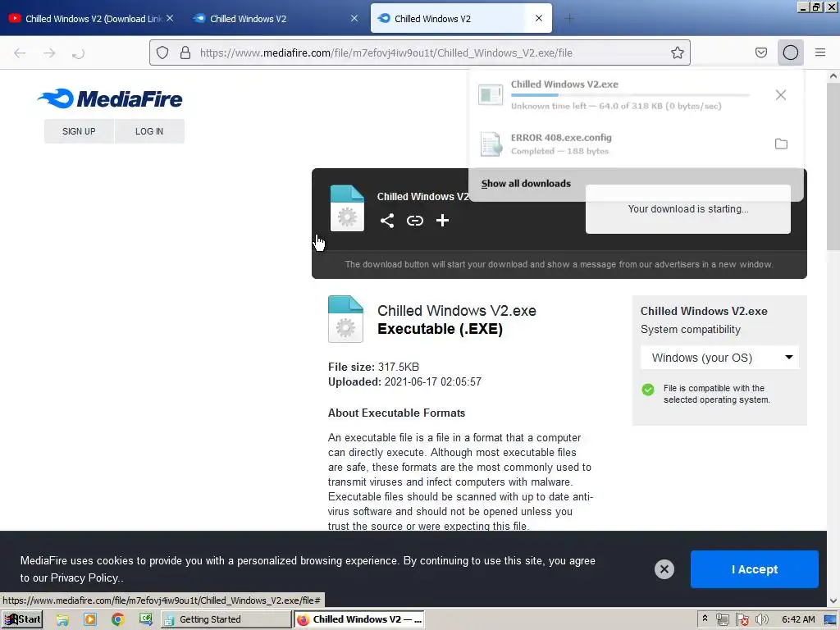
Task: Open a new browser tab
Action: tap(569, 19)
